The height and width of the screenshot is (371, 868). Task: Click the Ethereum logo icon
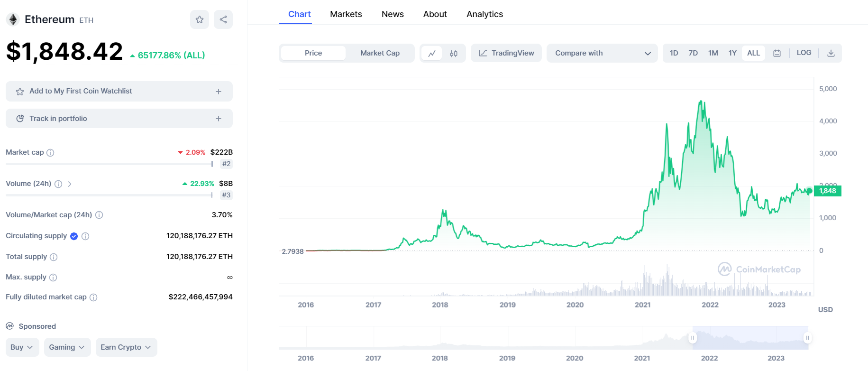click(x=13, y=19)
